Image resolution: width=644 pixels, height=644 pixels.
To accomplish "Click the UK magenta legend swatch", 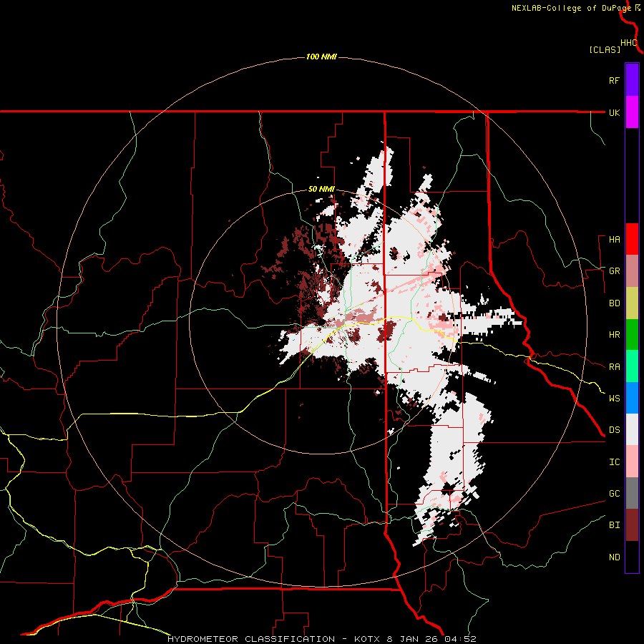I will point(632,112).
